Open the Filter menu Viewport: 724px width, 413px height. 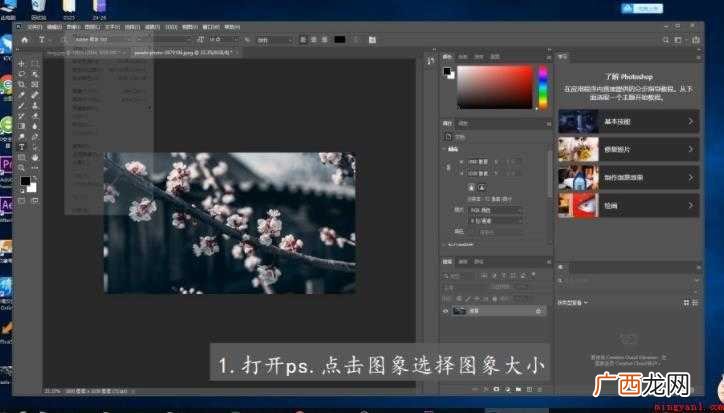(x=152, y=27)
